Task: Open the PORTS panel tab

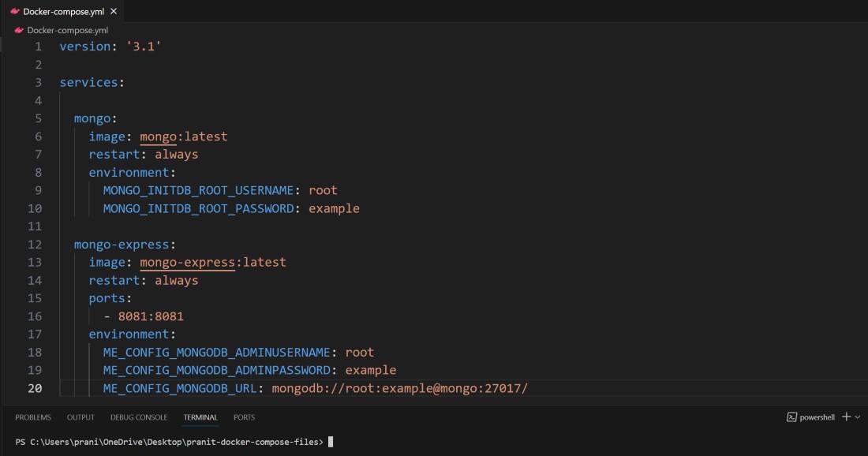Action: point(244,417)
